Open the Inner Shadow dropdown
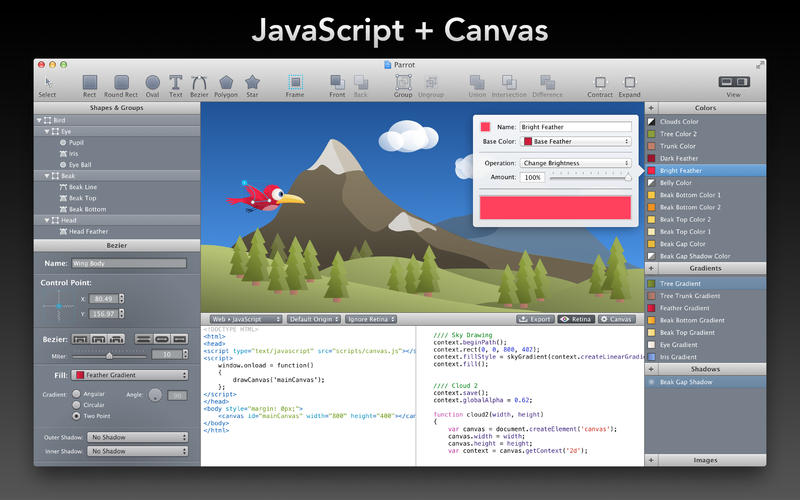This screenshot has width=800, height=500. click(x=138, y=452)
